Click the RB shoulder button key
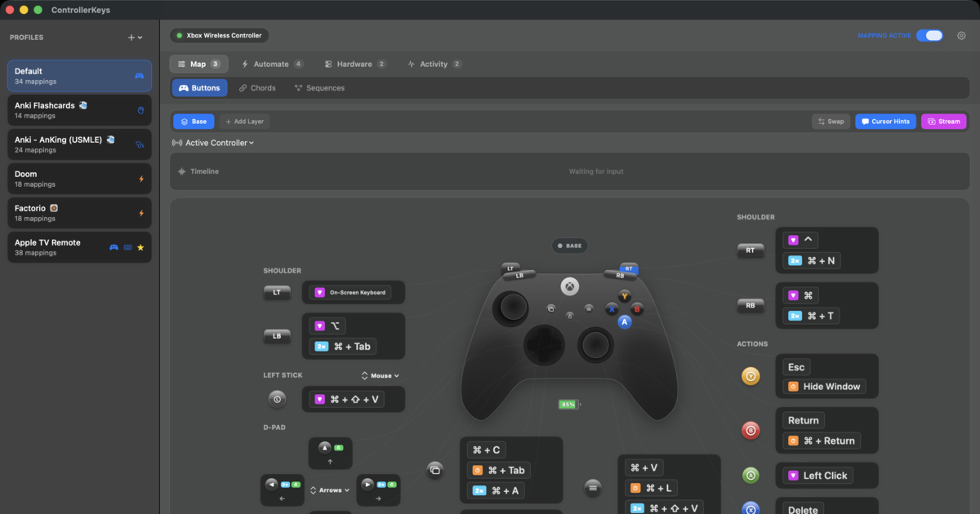Screen dimensions: 980x514 751,306
